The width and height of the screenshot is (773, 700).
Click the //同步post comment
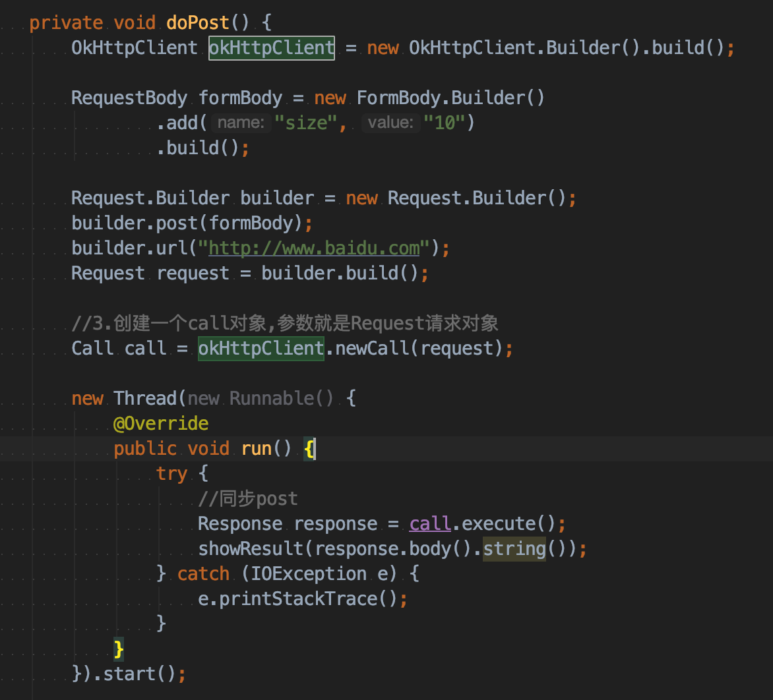click(248, 498)
